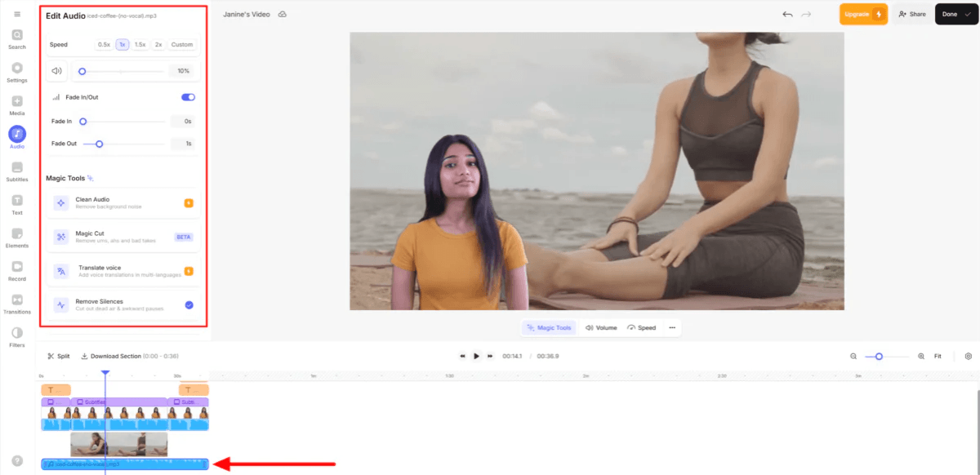Viewport: 980px width, 475px height.
Task: Open the Custom speed option
Action: tap(182, 45)
